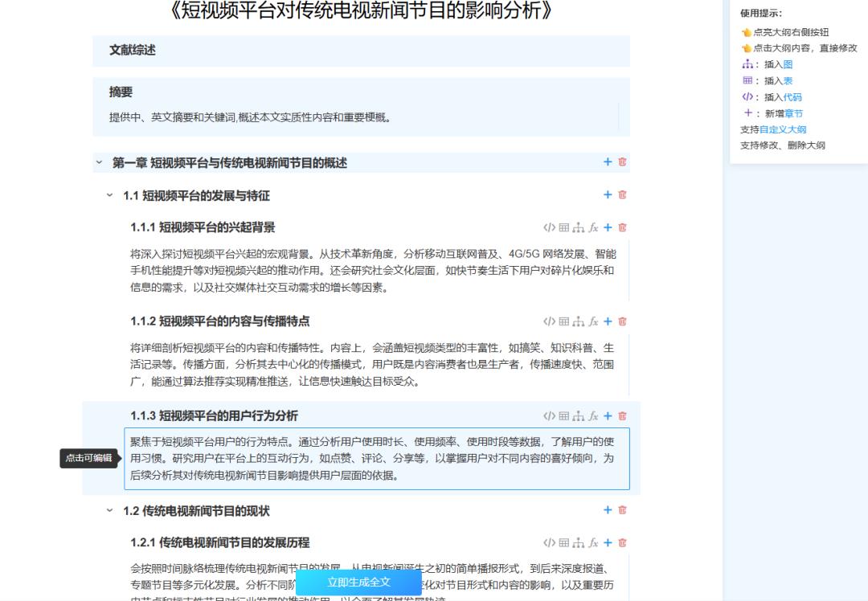This screenshot has height=601, width=868.
Task: Click 章节 link in the tips panel
Action: [x=793, y=113]
